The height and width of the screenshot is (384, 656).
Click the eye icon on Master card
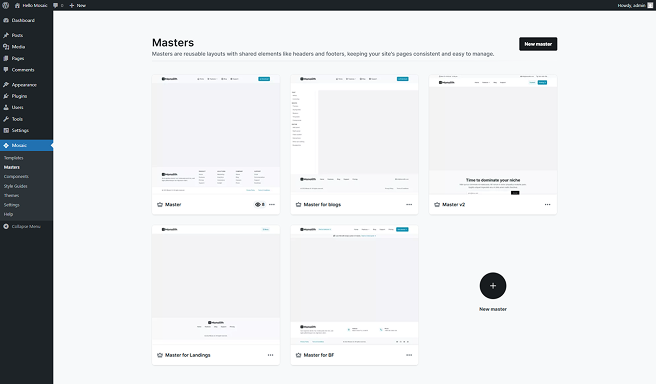pos(258,205)
